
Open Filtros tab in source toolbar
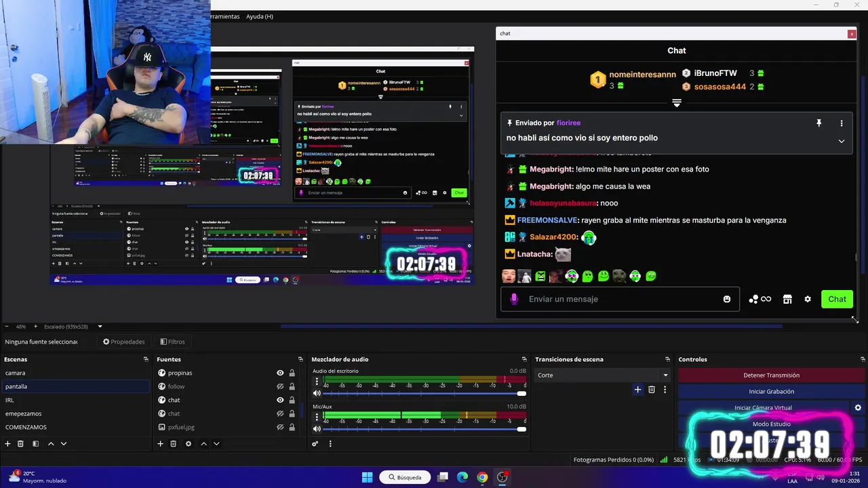(172, 342)
